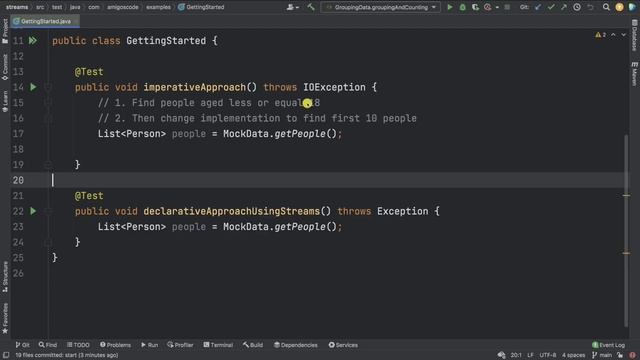Click GettingStarted breadcrumb in navigation bar
Screen dimensions: 640x360
click(x=201, y=7)
